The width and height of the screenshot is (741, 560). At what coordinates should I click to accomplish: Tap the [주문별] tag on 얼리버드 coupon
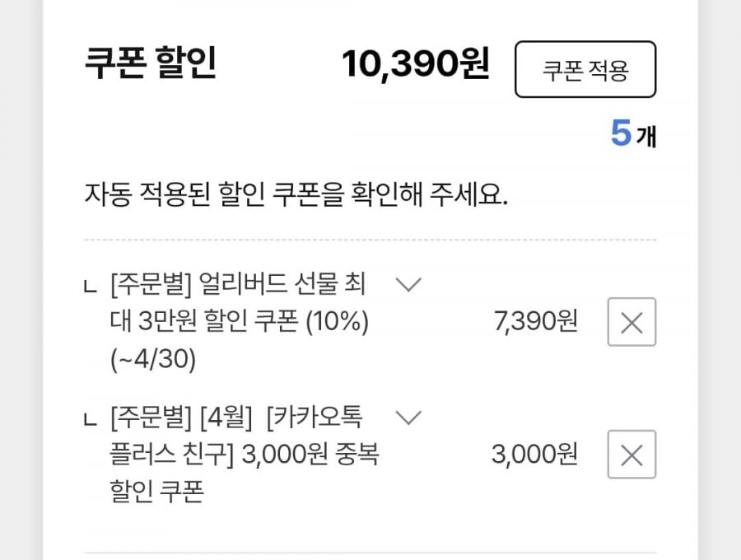[150, 286]
